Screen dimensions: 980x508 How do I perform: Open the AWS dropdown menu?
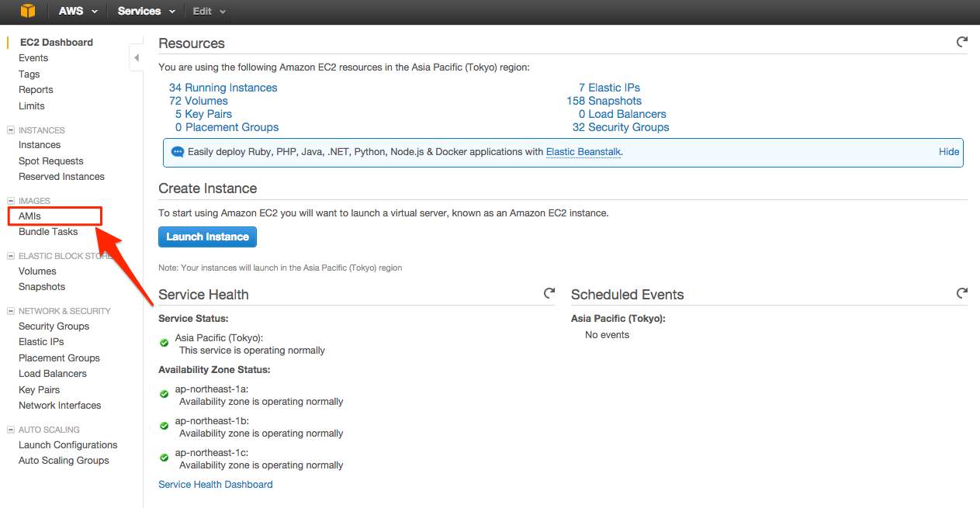[78, 11]
